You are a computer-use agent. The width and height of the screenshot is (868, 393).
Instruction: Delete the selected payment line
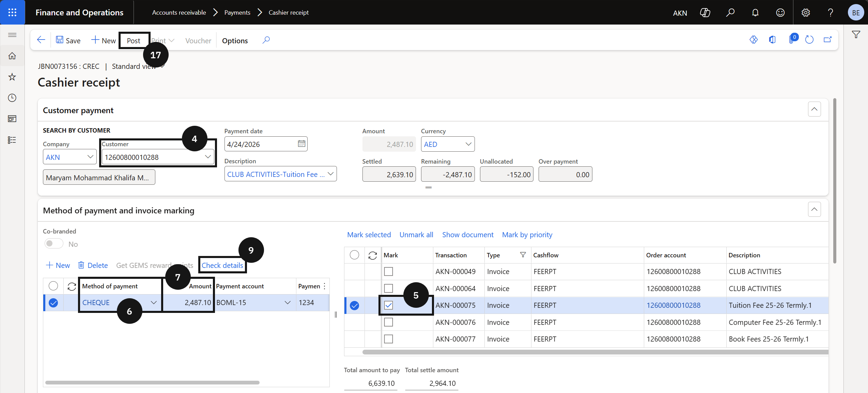(x=93, y=265)
